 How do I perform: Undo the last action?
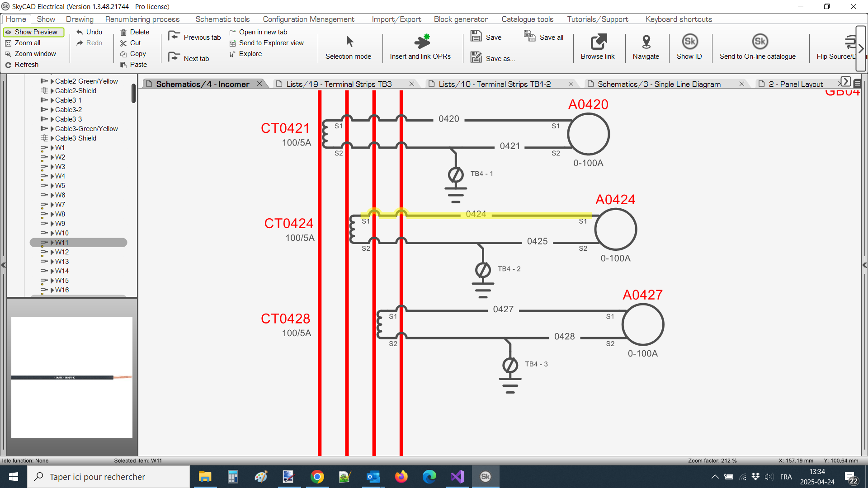coord(89,32)
